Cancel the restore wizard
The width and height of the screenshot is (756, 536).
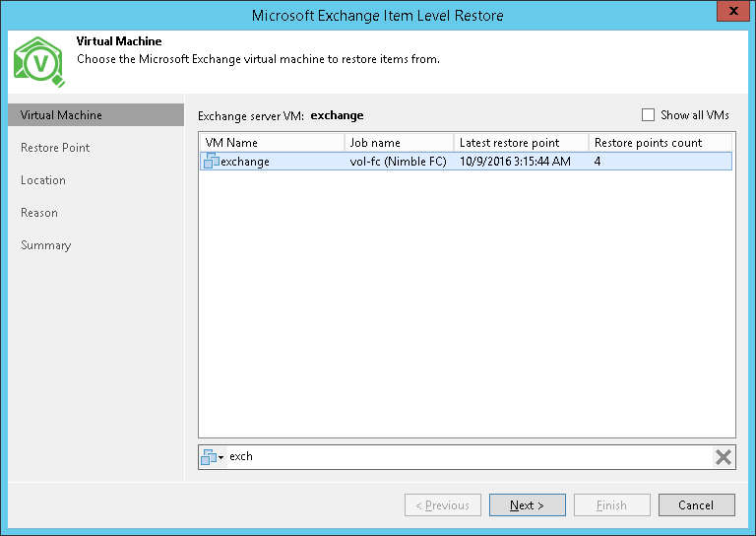(x=697, y=505)
